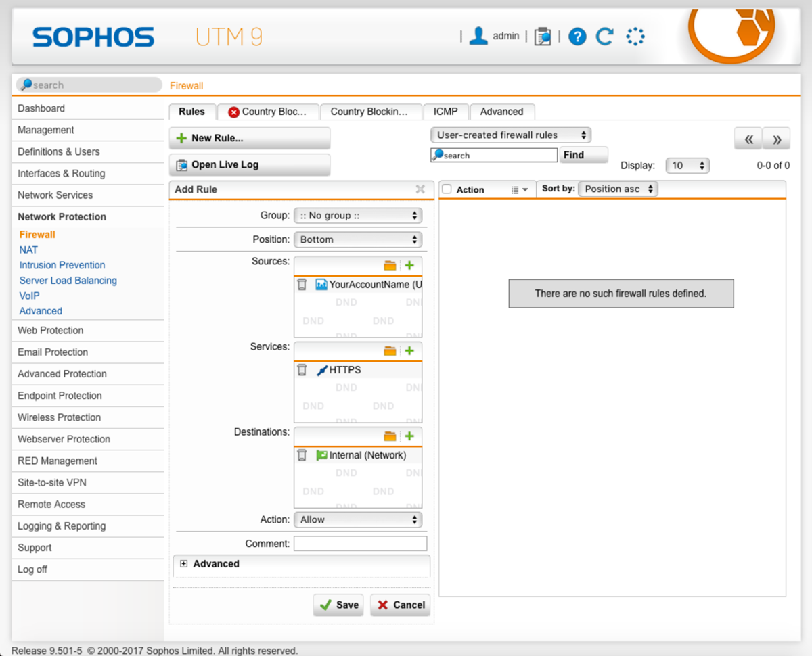Viewport: 812px width, 656px height.
Task: Open the first Country Blocking tab
Action: click(x=268, y=112)
